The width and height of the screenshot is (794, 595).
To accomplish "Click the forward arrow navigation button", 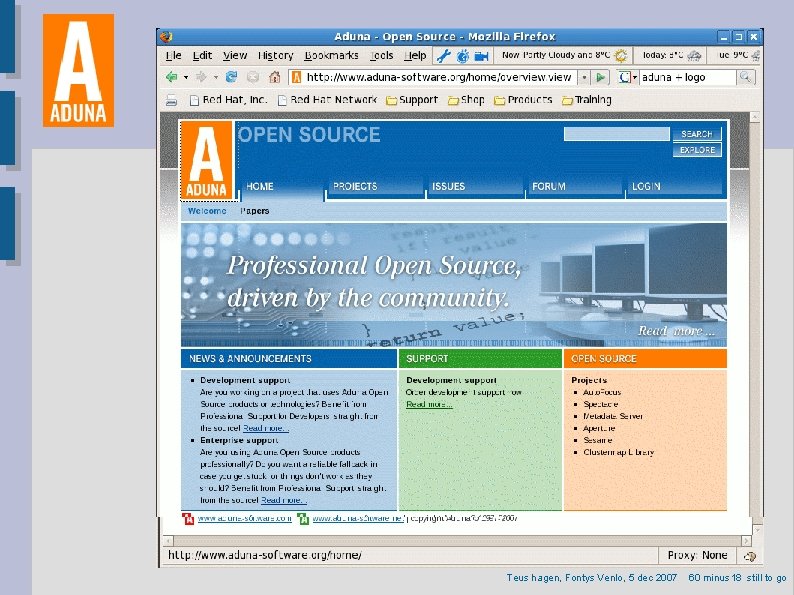I will (202, 77).
